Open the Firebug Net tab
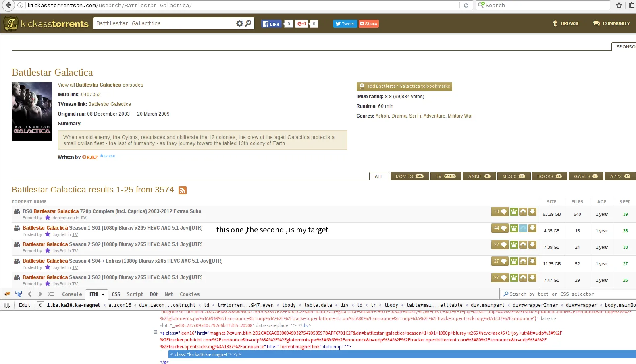This screenshot has width=636, height=364. point(169,294)
